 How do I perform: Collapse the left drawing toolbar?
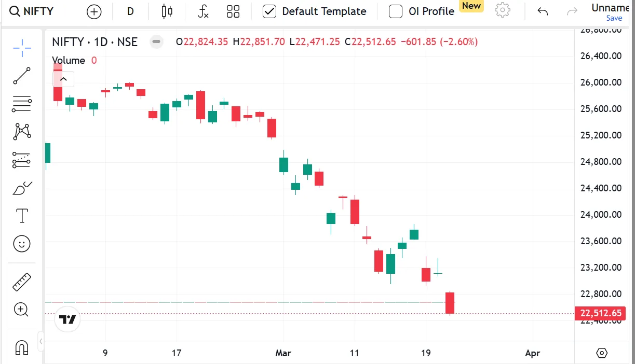click(40, 342)
